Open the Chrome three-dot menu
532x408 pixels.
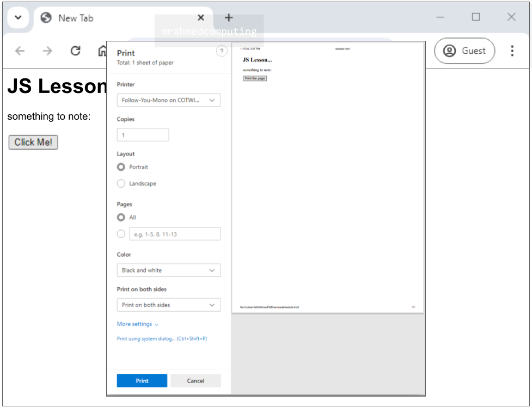[x=512, y=51]
